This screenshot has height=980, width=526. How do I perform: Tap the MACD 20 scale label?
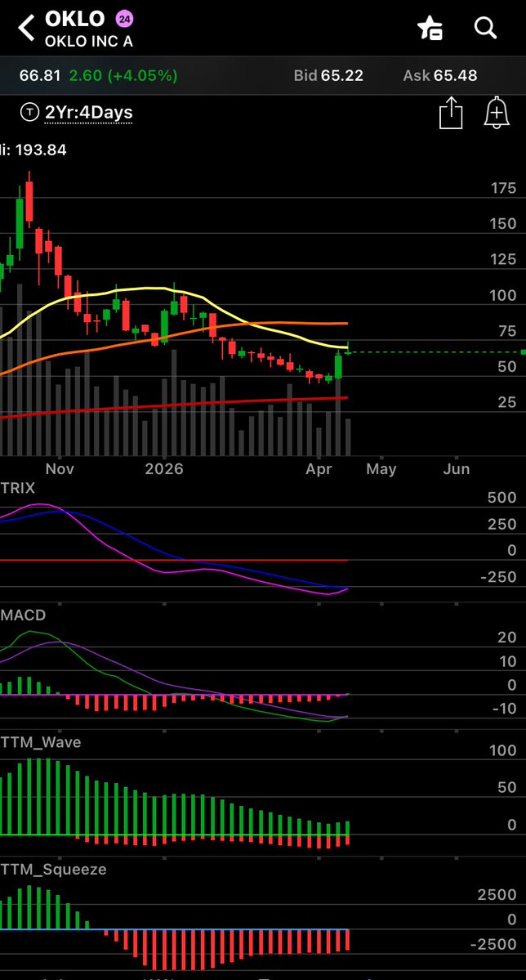tap(507, 638)
